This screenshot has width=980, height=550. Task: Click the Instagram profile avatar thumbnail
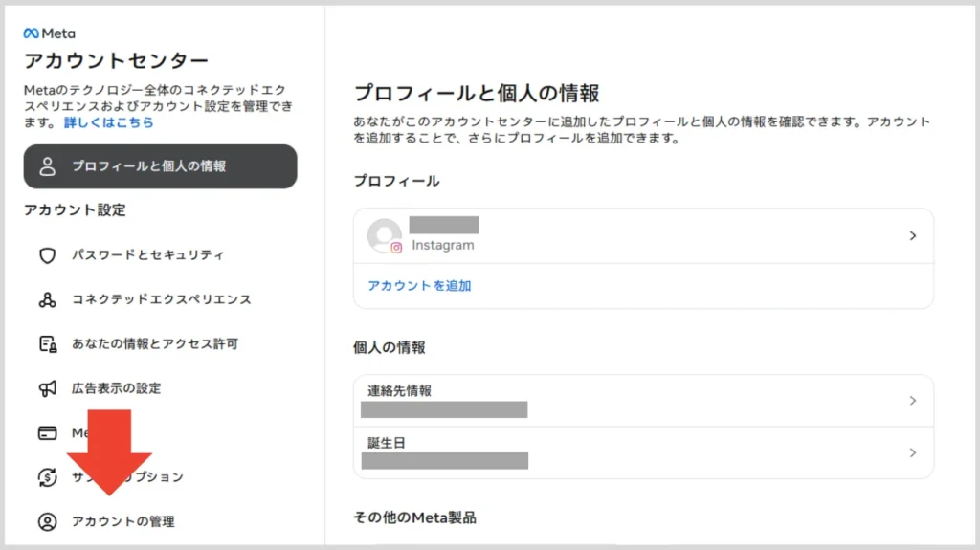[x=384, y=235]
